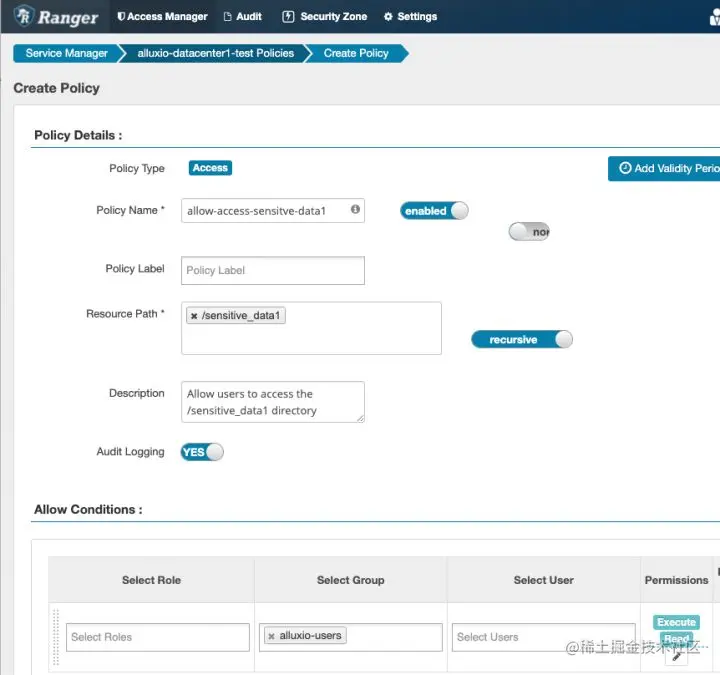This screenshot has height=675, width=720.
Task: Click the Policy Name info icon
Action: 355,209
